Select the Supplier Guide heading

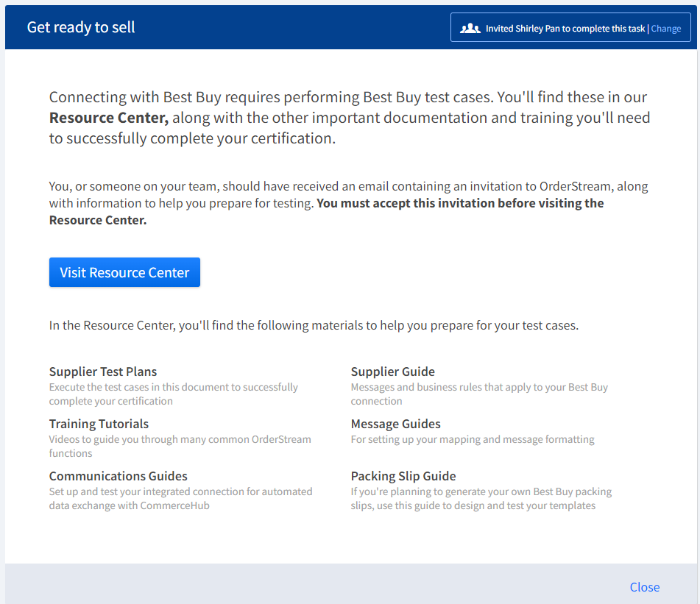coord(392,372)
